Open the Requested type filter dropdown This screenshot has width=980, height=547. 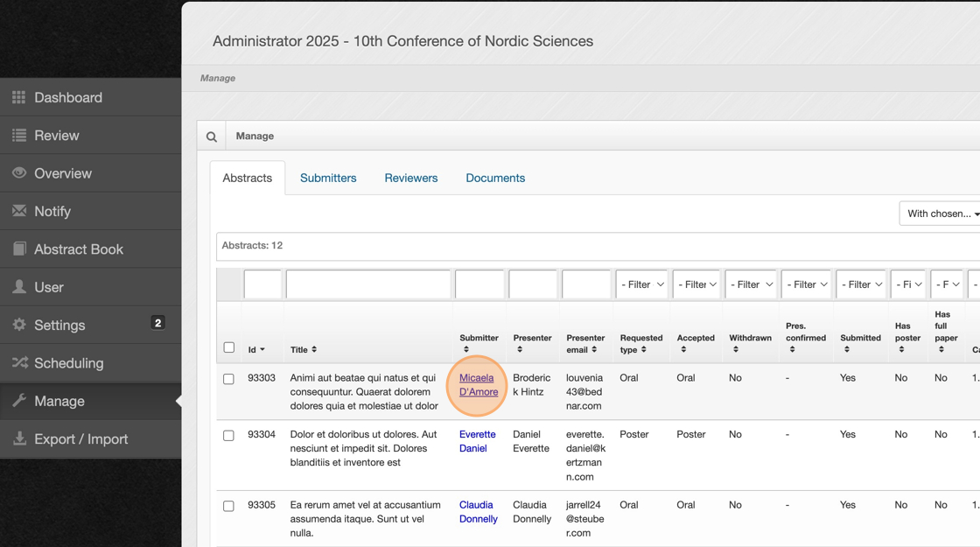click(641, 284)
